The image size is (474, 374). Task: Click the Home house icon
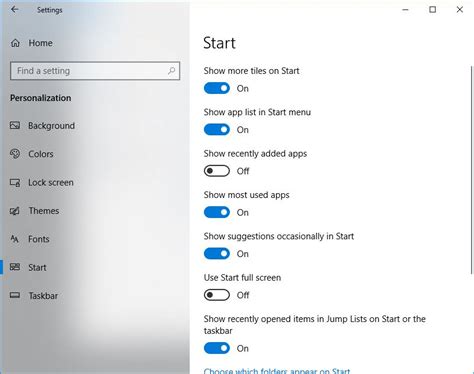[15, 43]
